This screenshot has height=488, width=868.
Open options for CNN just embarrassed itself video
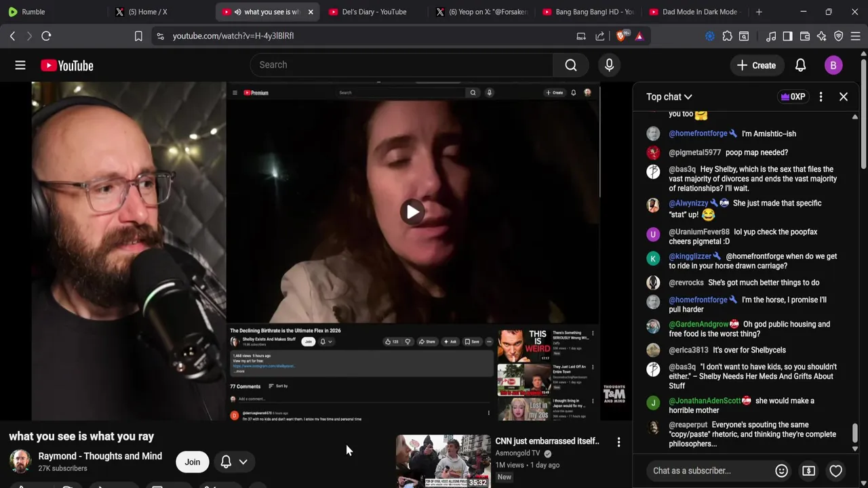click(618, 442)
